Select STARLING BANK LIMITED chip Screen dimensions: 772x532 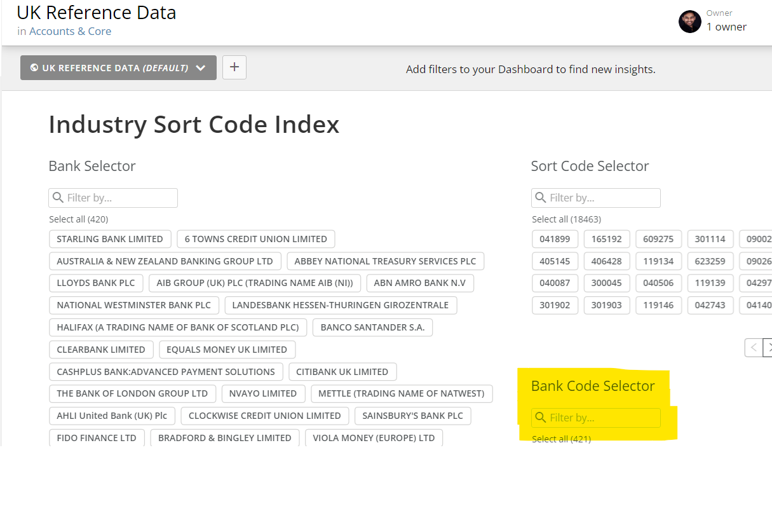[x=110, y=239]
